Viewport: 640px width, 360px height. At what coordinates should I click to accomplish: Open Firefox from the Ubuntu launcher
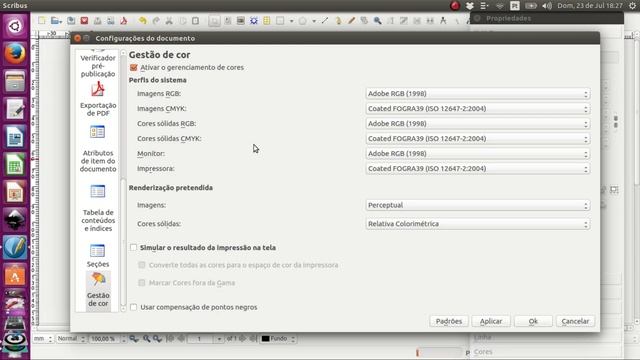point(15,53)
